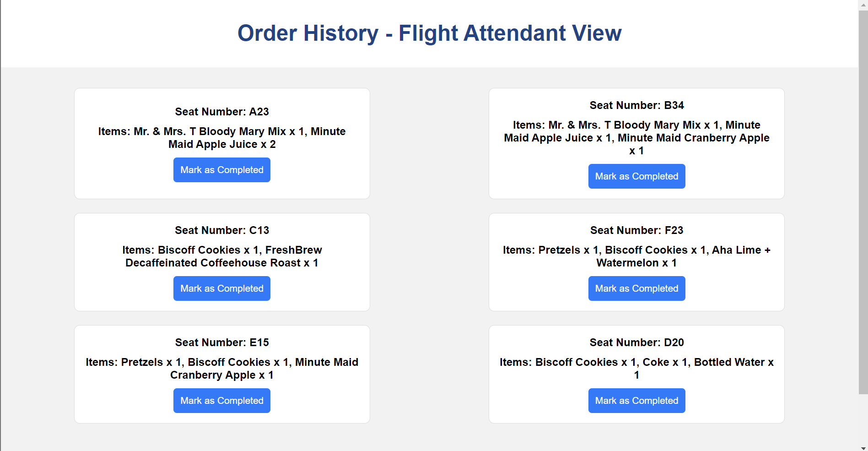Click the items list for seat A23
The height and width of the screenshot is (451, 868).
click(x=222, y=138)
